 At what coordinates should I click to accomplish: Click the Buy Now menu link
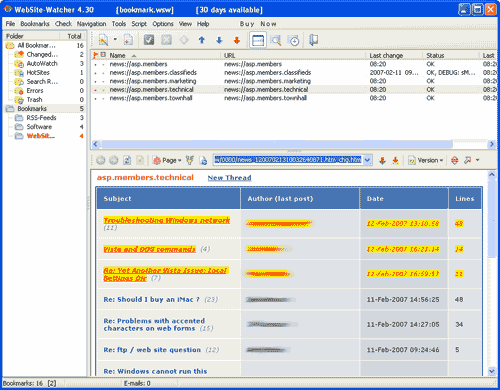258,24
